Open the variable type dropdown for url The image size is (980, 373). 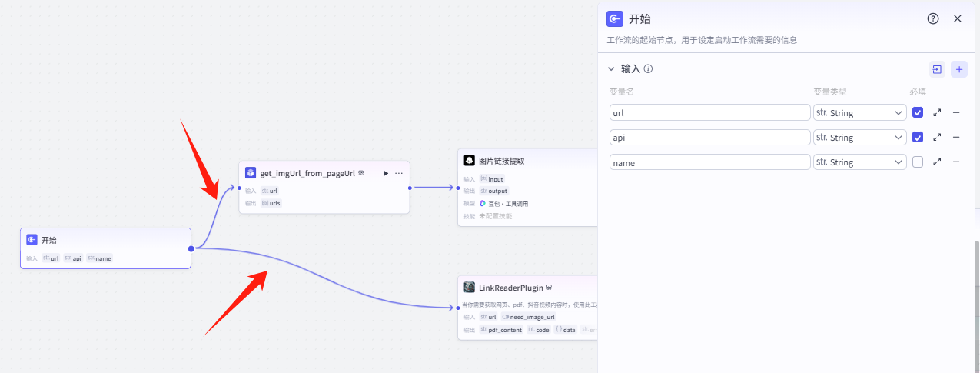point(860,112)
